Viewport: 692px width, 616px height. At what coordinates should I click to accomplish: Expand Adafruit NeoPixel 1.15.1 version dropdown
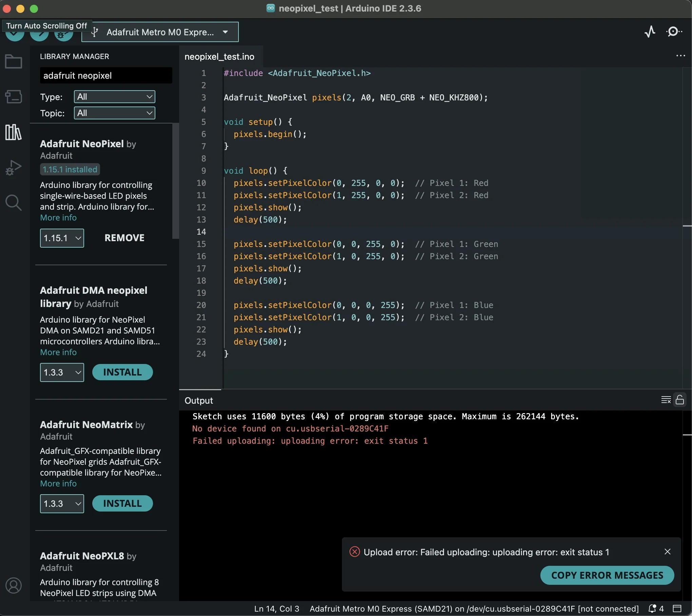(x=62, y=238)
